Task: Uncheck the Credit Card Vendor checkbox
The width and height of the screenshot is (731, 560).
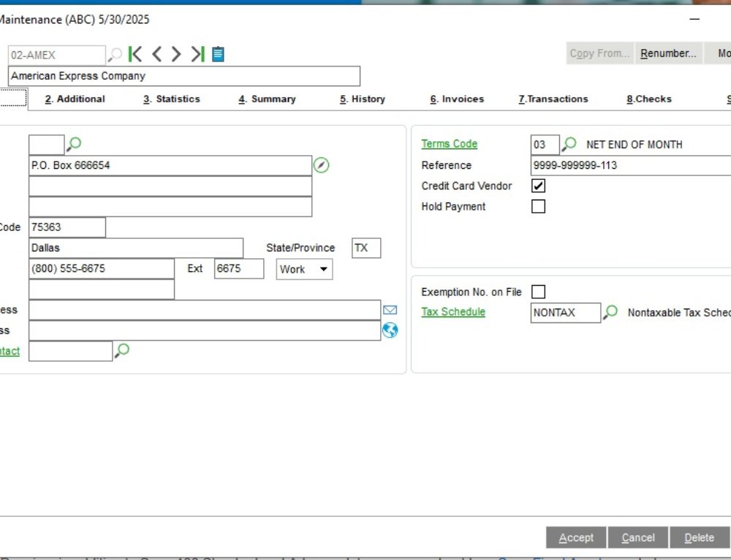Action: (x=538, y=186)
